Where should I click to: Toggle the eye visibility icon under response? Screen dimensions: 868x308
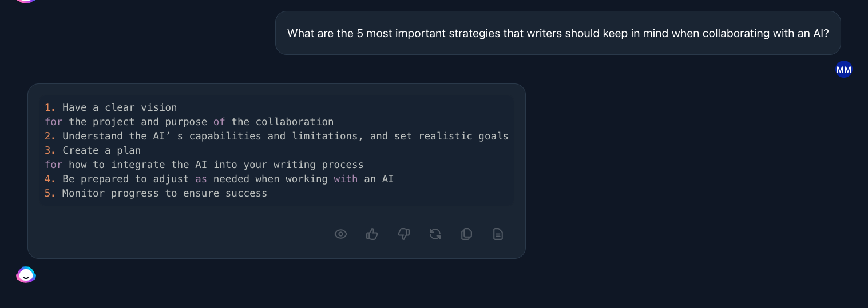pos(340,234)
